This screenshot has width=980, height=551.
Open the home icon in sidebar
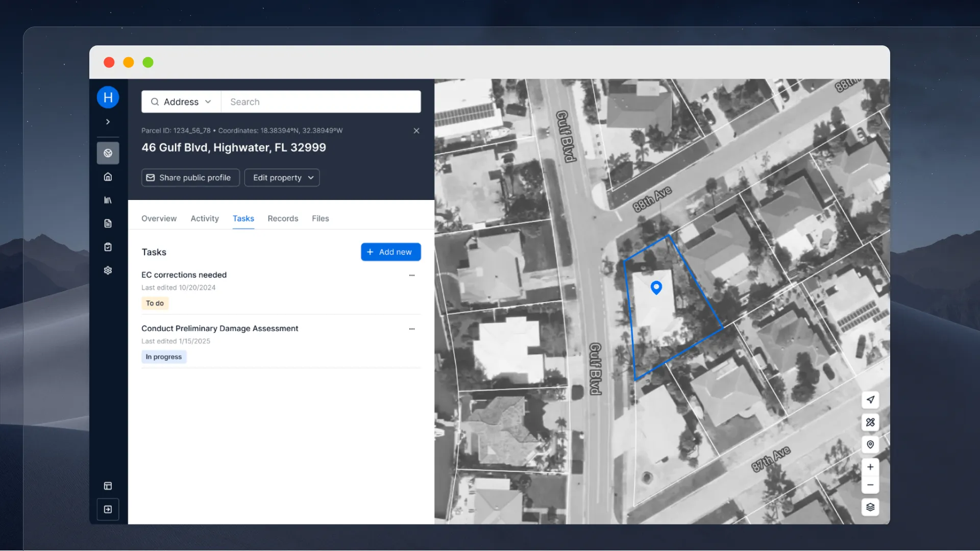coord(108,177)
